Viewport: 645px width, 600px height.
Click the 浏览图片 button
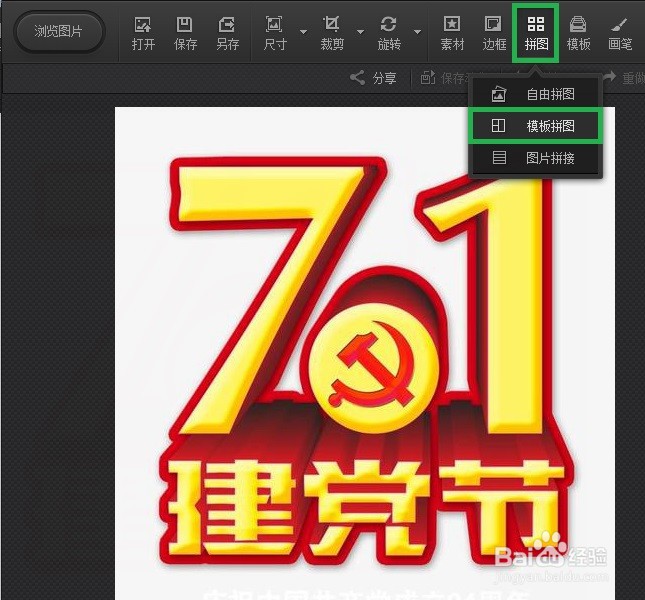tap(59, 32)
